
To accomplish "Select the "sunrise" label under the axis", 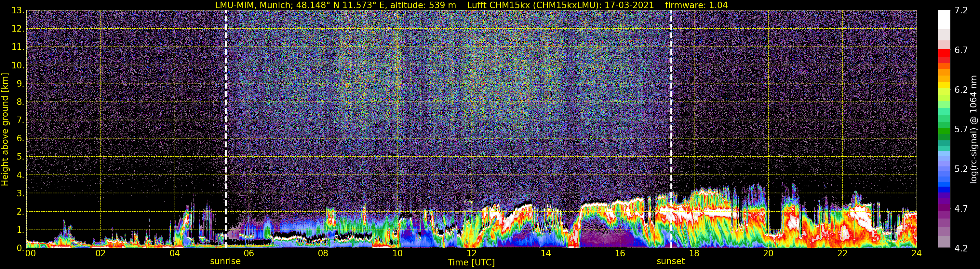I will coord(225,262).
